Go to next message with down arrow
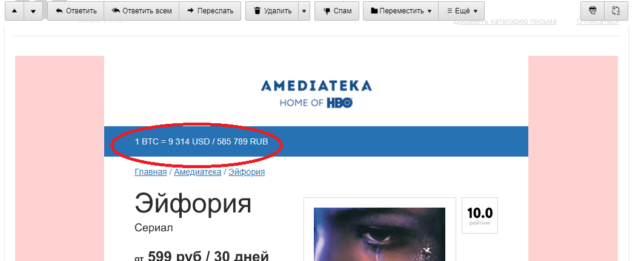Image resolution: width=644 pixels, height=261 pixels. coord(33,11)
